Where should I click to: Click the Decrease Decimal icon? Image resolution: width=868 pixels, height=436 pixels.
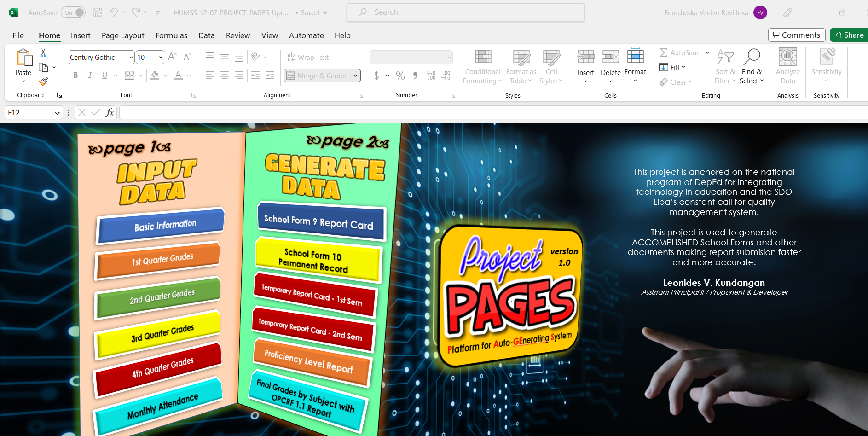tap(446, 76)
